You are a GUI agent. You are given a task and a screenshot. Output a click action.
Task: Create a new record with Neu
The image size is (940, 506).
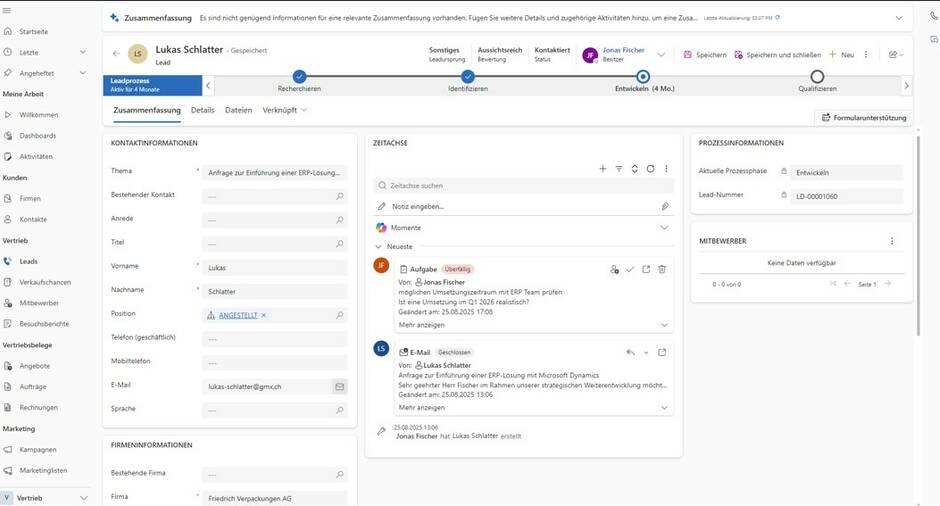coord(842,55)
